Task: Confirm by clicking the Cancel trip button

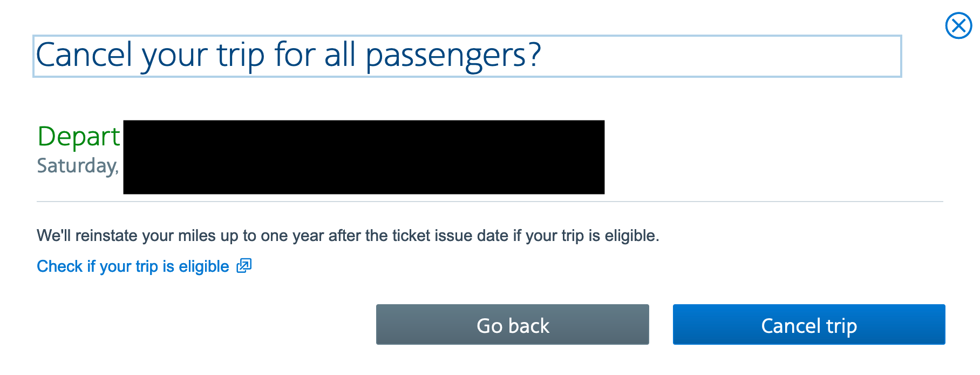Action: tap(809, 324)
